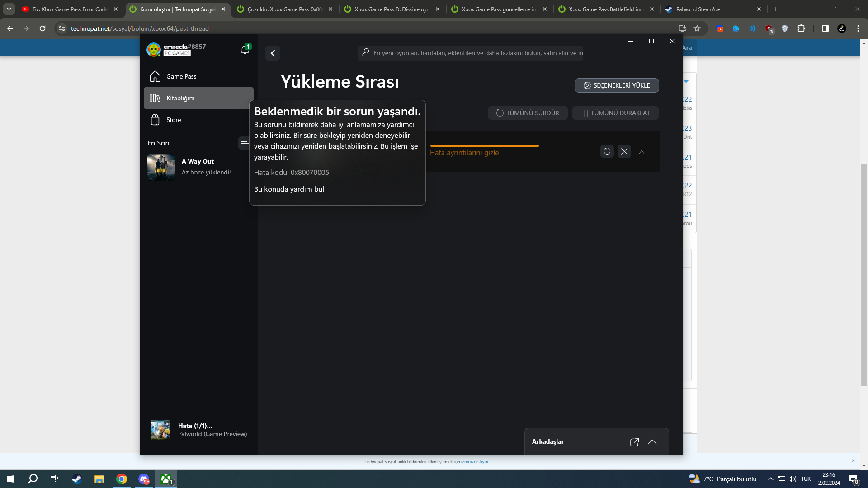Click TÜMÜNÜ SÜRDÜR button

(x=528, y=113)
